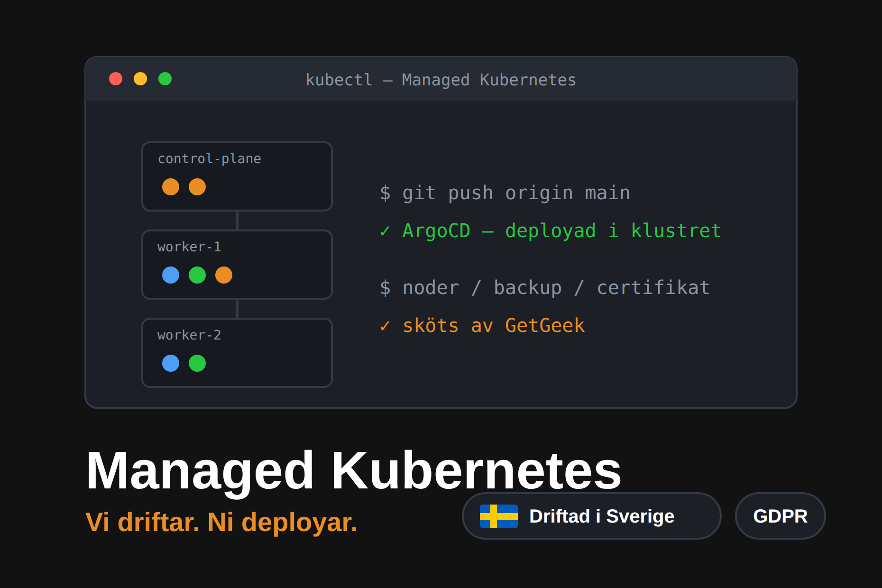
Task: Click the 'sköts av GetGeek' output line
Action: (494, 326)
